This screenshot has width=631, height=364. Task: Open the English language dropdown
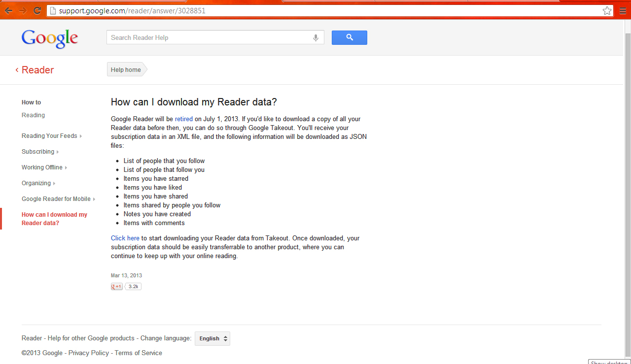[x=212, y=338]
